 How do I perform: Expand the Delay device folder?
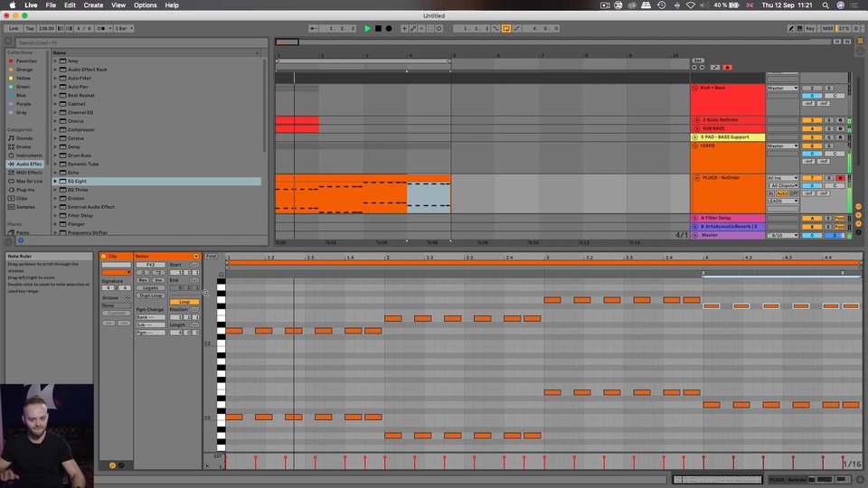[55, 146]
